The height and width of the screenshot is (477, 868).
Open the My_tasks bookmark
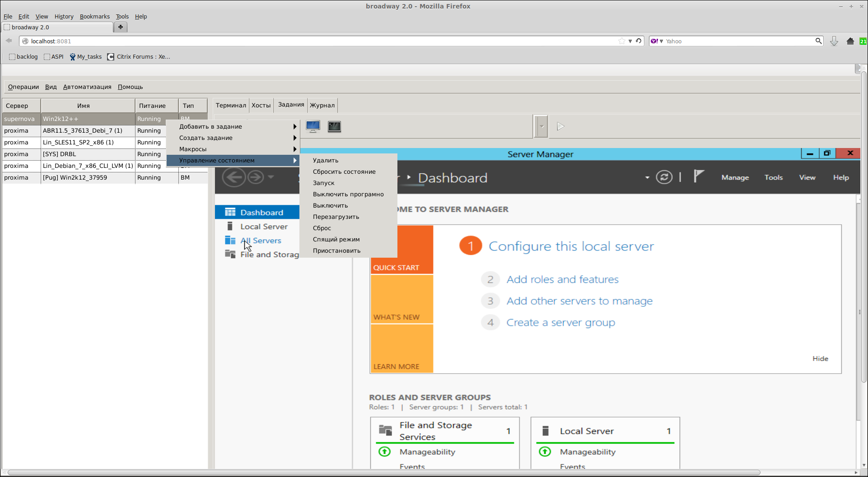pyautogui.click(x=85, y=57)
